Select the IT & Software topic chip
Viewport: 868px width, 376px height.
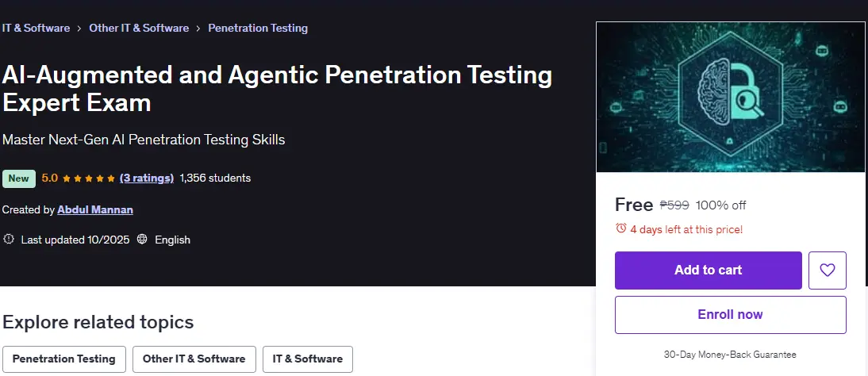coord(308,359)
